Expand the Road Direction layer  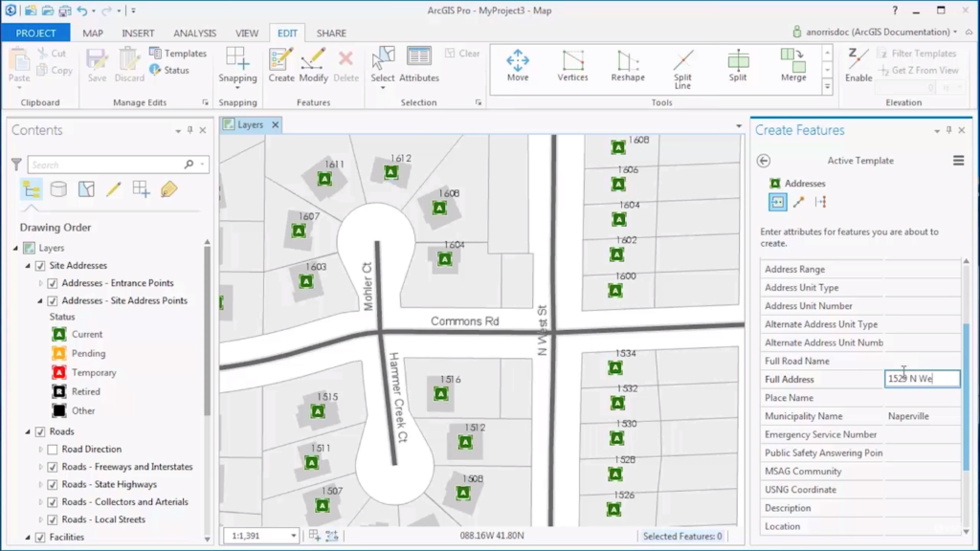pos(40,450)
